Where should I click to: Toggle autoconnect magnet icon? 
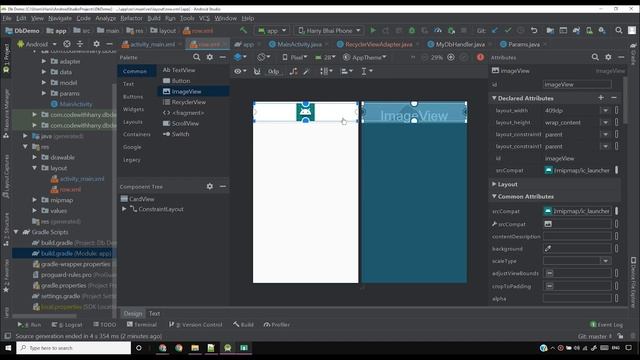point(257,71)
